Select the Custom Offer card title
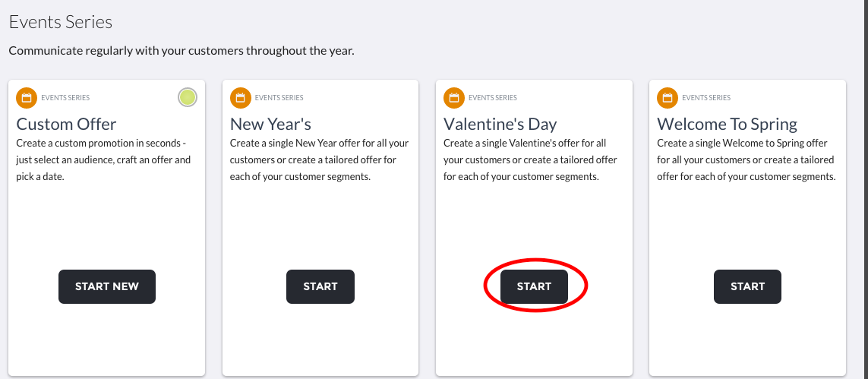 point(66,124)
